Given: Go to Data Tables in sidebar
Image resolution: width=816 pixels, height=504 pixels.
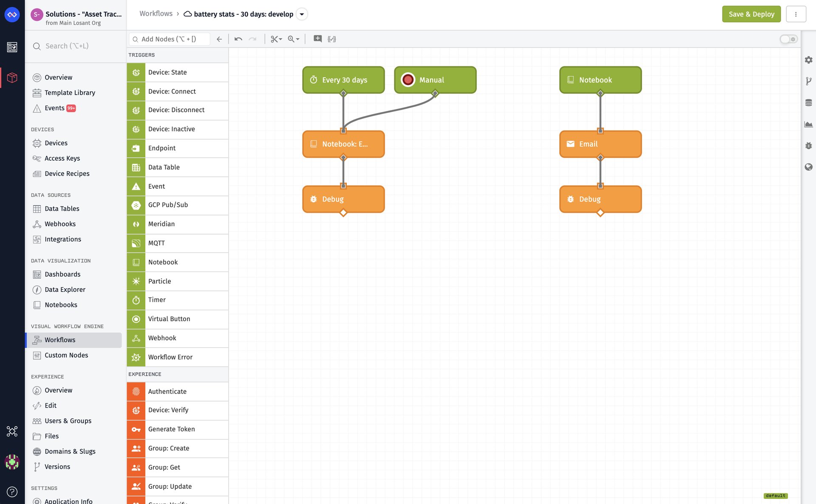Looking at the screenshot, I should click(x=62, y=209).
